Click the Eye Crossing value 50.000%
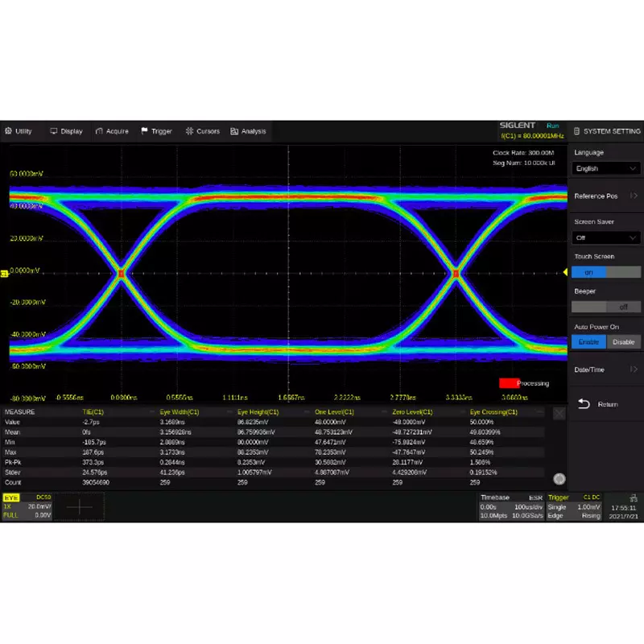The width and height of the screenshot is (644, 644). click(481, 422)
